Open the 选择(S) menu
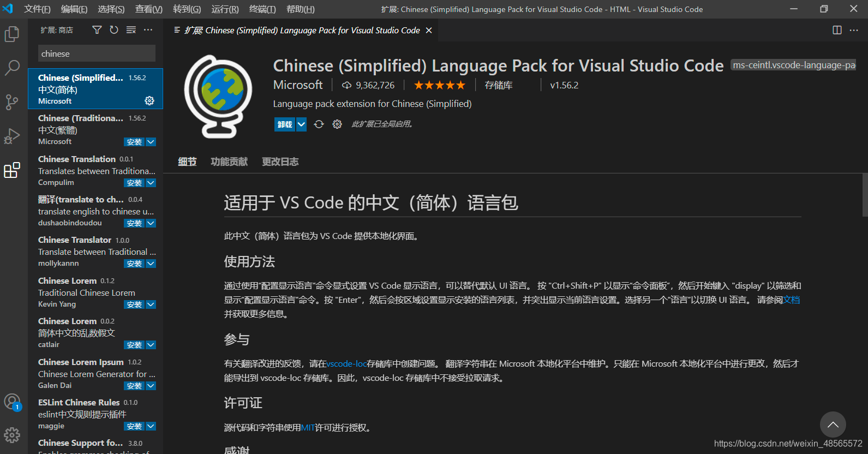The width and height of the screenshot is (868, 454). point(111,9)
